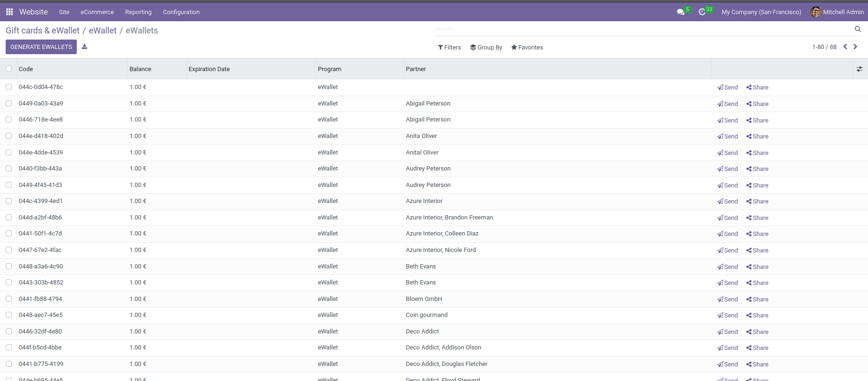
Task: Open optional columns settings icon
Action: [x=860, y=69]
